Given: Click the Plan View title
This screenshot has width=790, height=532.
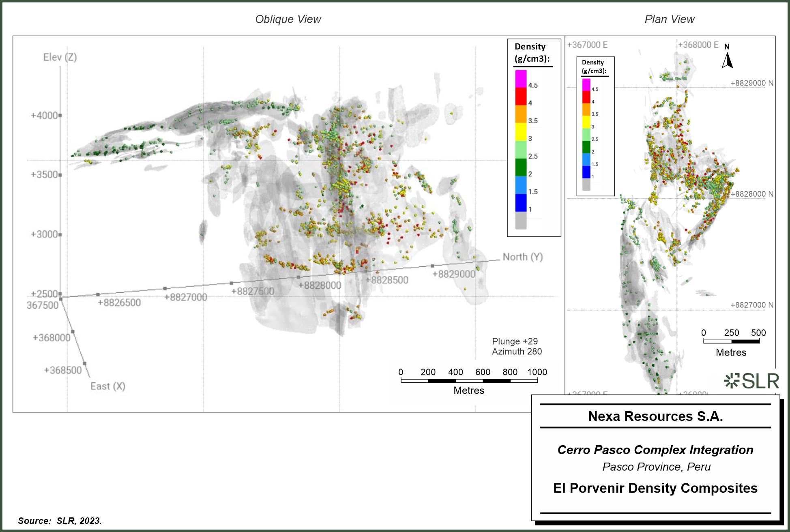Looking at the screenshot, I should [669, 19].
